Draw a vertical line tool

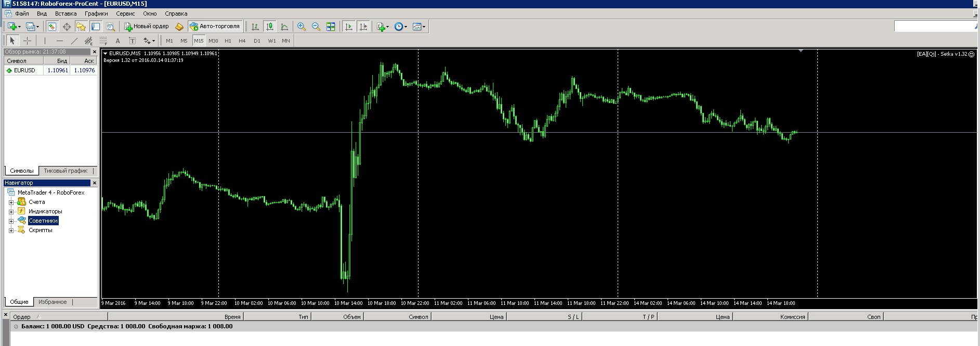pos(45,41)
